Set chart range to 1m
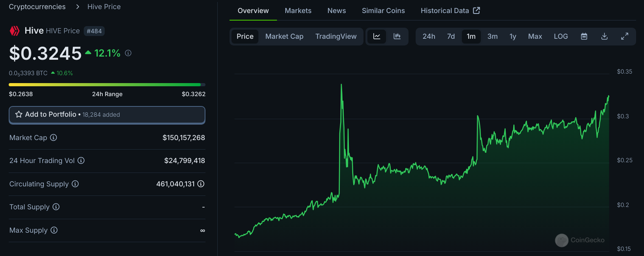Viewport: 644px width, 256px height. point(471,36)
